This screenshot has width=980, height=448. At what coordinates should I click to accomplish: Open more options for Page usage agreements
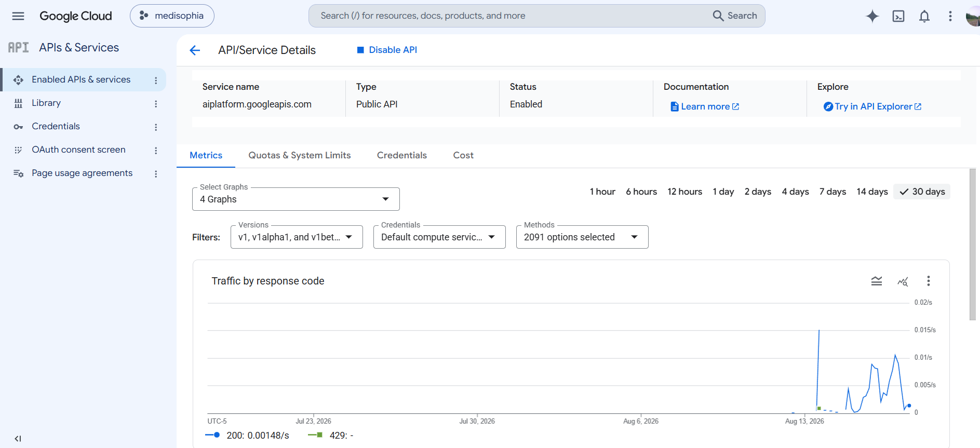(x=156, y=174)
